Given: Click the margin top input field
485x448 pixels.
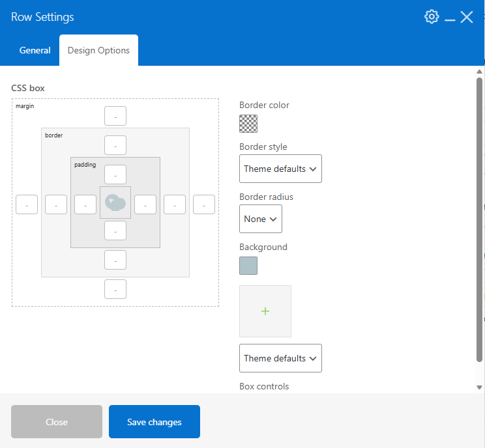Looking at the screenshot, I should [x=115, y=116].
